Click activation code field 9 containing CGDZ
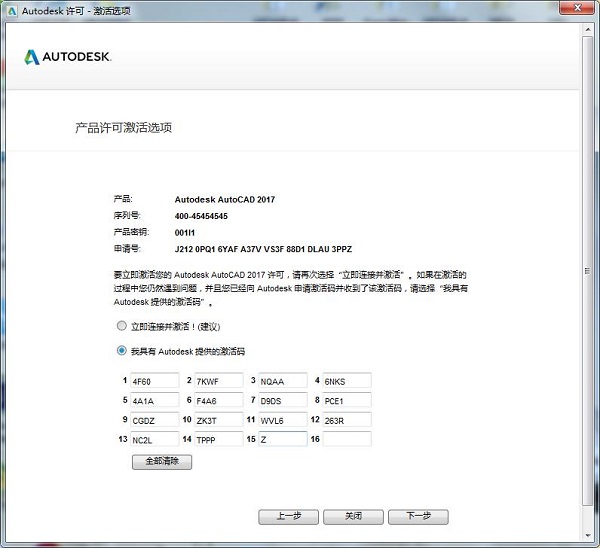600x548 pixels. click(155, 420)
